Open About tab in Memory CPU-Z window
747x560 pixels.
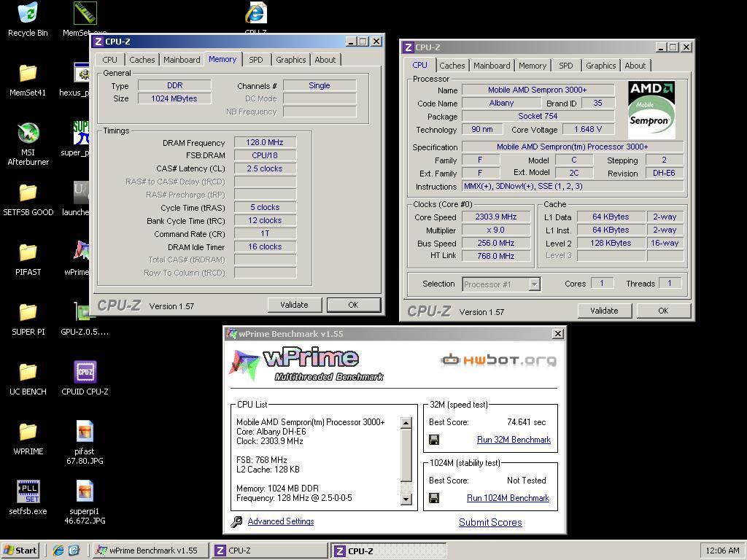click(x=325, y=60)
